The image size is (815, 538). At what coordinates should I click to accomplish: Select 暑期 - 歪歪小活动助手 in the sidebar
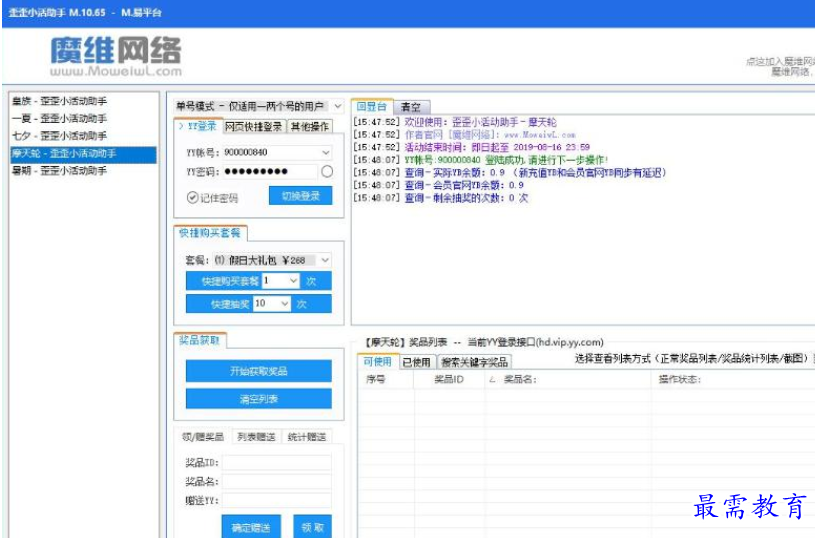pos(83,170)
